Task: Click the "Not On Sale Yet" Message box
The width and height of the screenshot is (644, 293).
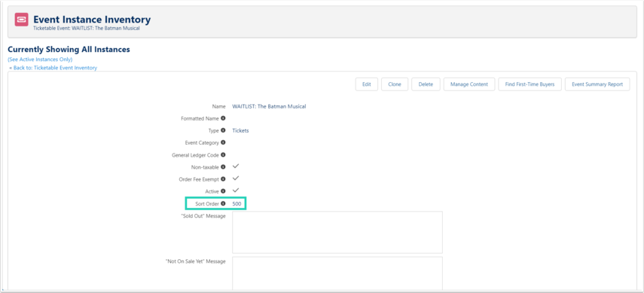Action: tap(337, 273)
